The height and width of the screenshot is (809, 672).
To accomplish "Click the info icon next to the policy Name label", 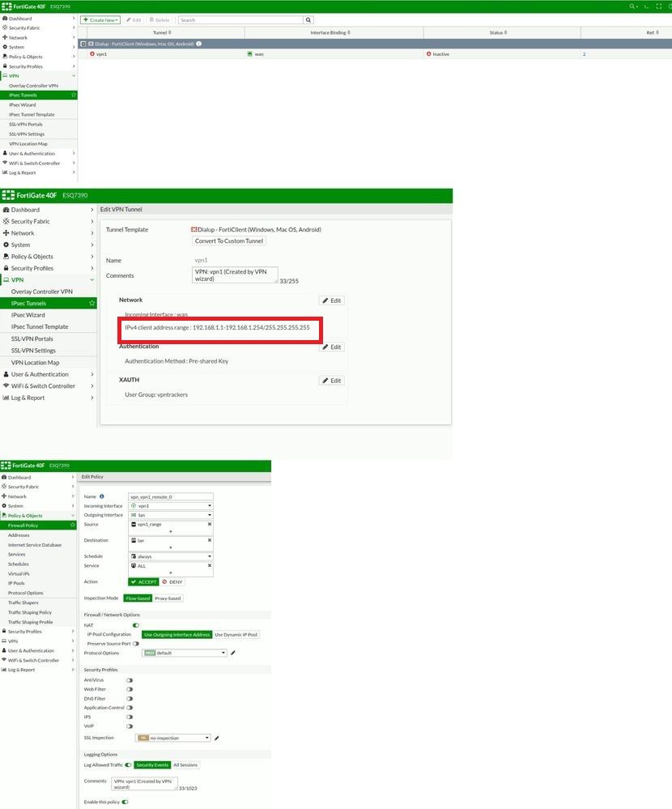I will click(x=101, y=496).
